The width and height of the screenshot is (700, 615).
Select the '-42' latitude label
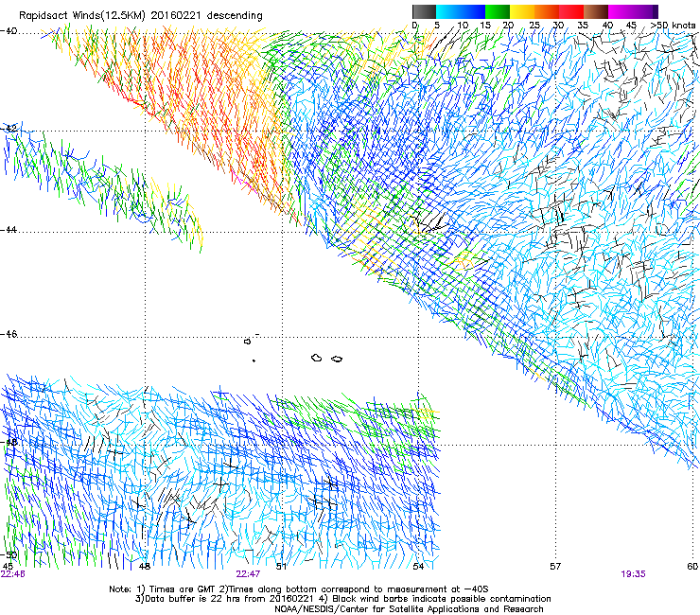click(x=9, y=129)
